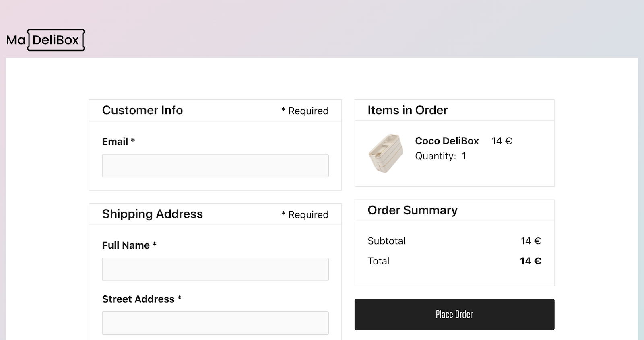Screen dimensions: 644x340
Task: Click the Coco DeliBox 14 € price
Action: pos(502,141)
